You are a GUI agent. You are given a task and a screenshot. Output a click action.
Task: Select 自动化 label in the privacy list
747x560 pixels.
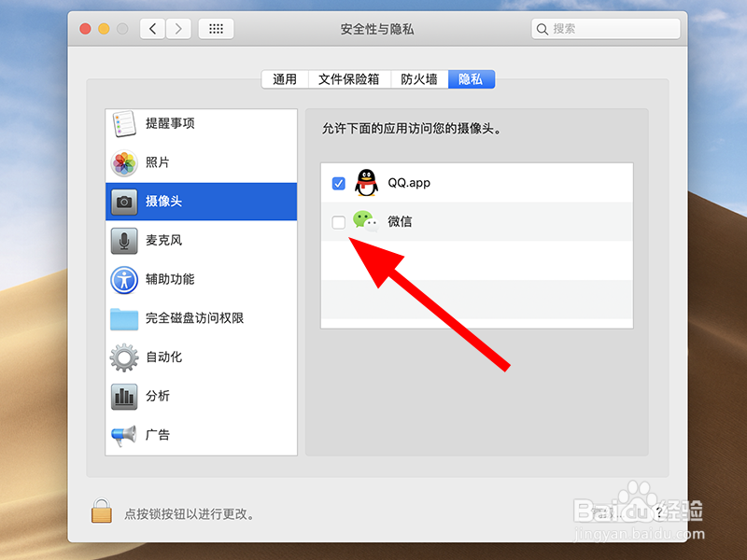click(164, 357)
